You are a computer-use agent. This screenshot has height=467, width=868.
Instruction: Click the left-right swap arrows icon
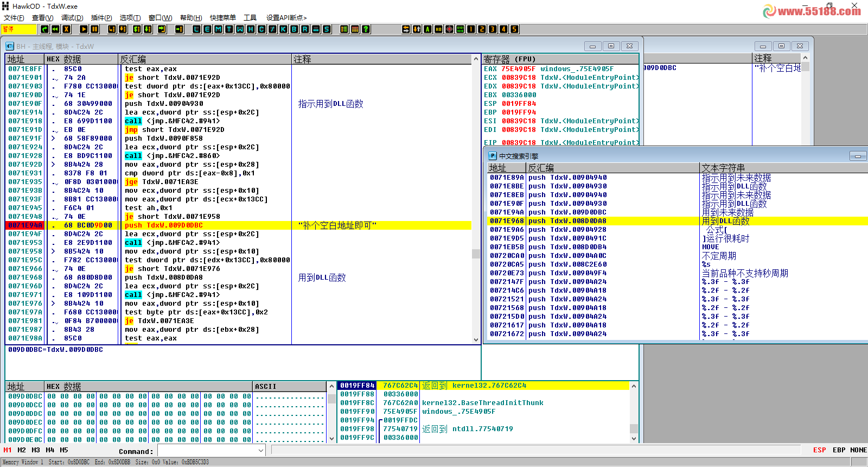[x=406, y=29]
